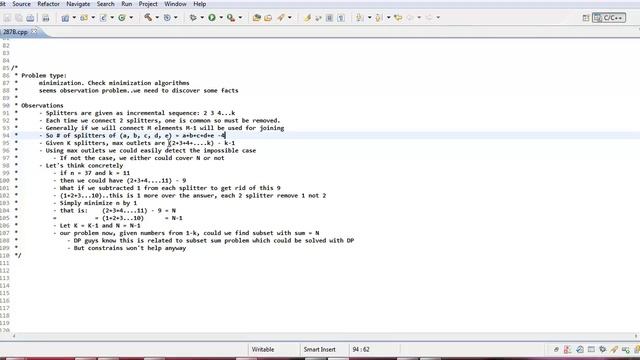Open the Help menu

pos(199,4)
